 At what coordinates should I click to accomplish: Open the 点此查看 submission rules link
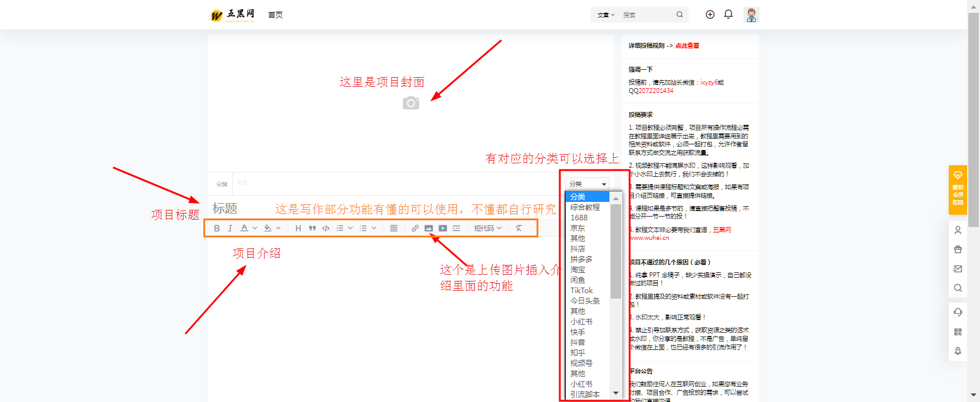(687, 46)
